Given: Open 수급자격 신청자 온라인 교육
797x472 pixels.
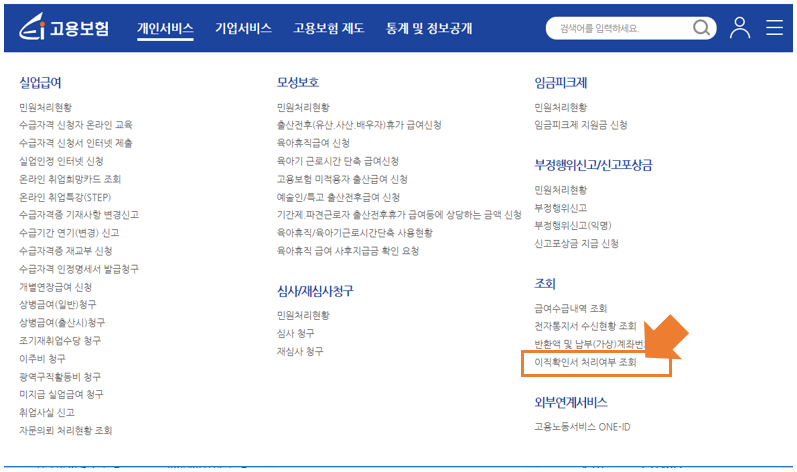Looking at the screenshot, I should click(x=76, y=125).
